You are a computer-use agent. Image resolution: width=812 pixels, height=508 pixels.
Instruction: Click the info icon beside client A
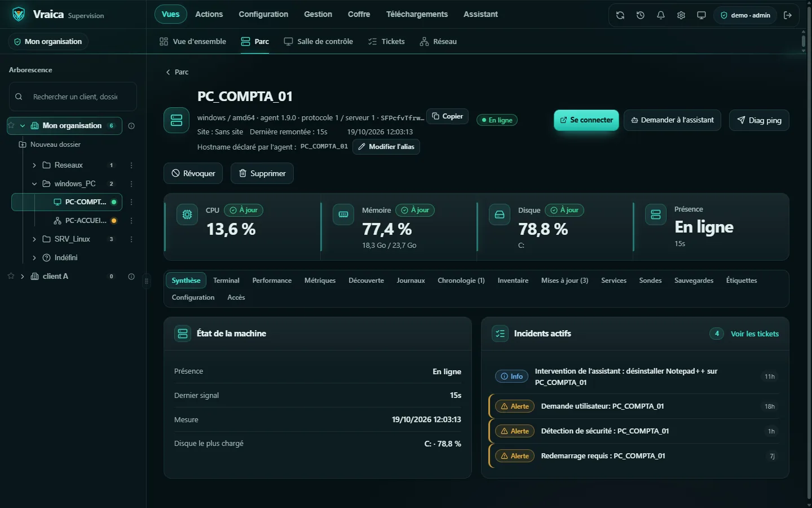coord(131,277)
